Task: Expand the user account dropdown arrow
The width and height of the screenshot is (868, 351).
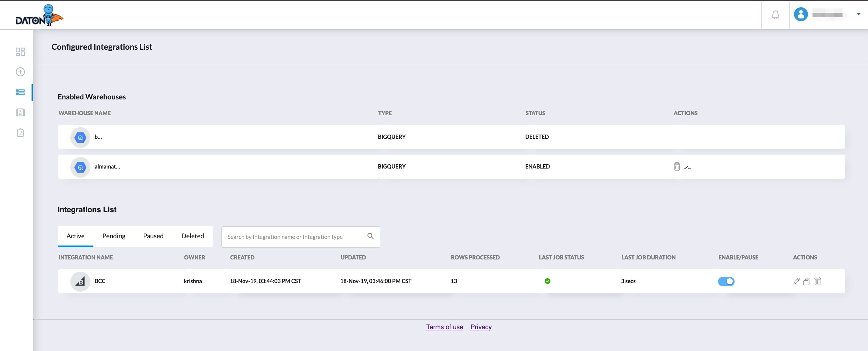Action: point(858,15)
